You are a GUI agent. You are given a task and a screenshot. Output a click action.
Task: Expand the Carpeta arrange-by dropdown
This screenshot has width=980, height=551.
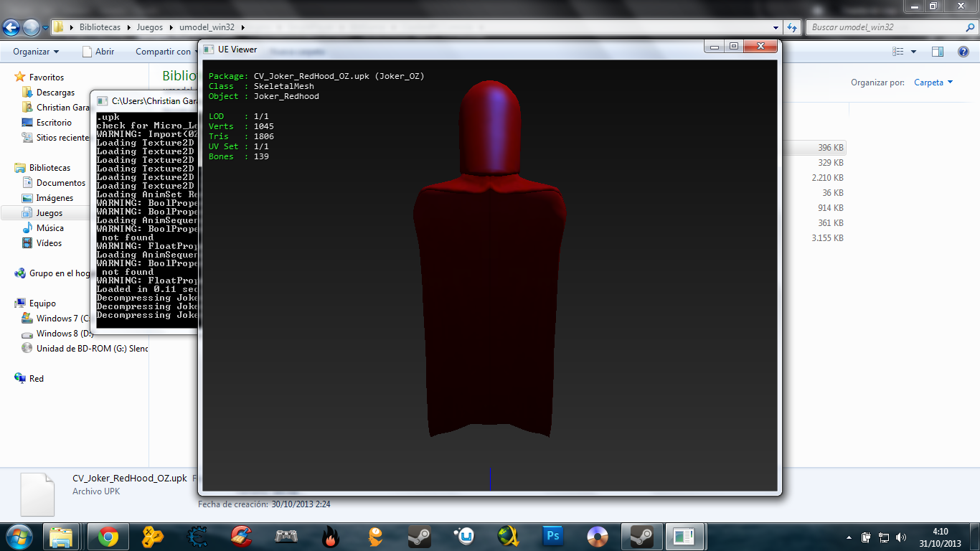click(x=933, y=83)
